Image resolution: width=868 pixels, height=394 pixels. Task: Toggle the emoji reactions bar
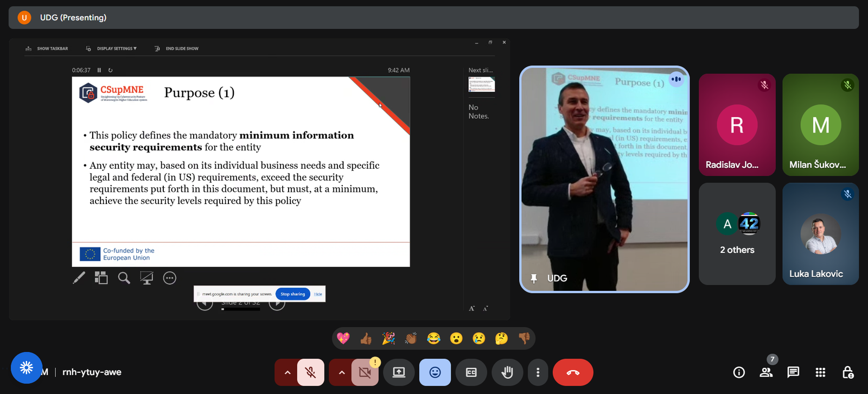click(435, 372)
